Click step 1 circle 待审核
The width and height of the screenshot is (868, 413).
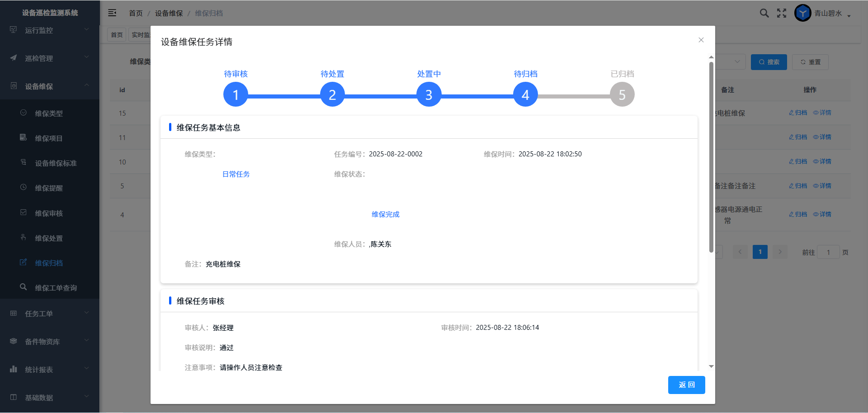[236, 94]
